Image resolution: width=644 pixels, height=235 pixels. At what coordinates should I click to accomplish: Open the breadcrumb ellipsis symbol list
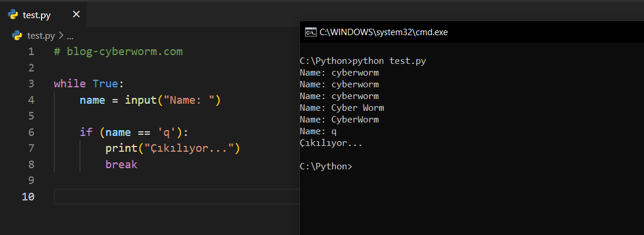click(x=70, y=36)
